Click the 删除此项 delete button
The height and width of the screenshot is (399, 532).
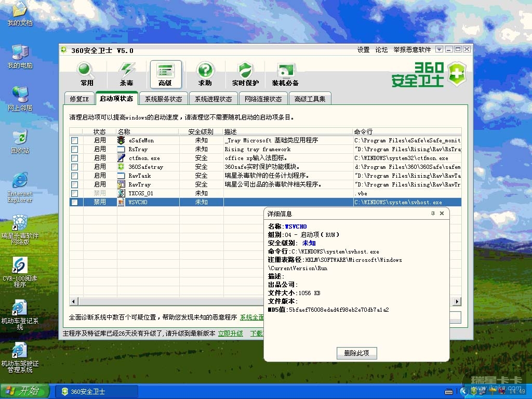pyautogui.click(x=356, y=353)
